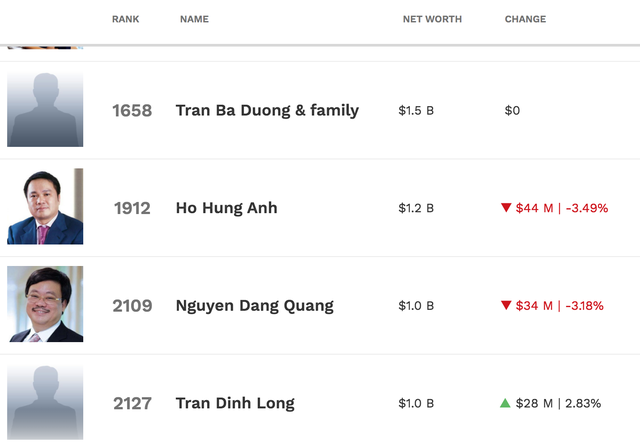Click the red down arrow for Nguyen Dang Quang
640x446 pixels.
point(506,305)
